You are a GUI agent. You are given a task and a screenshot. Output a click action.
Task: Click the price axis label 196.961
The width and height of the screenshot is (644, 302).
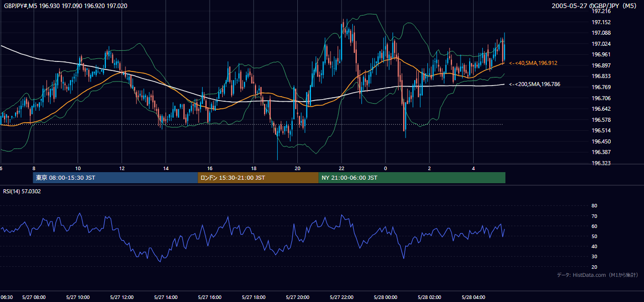pos(601,54)
